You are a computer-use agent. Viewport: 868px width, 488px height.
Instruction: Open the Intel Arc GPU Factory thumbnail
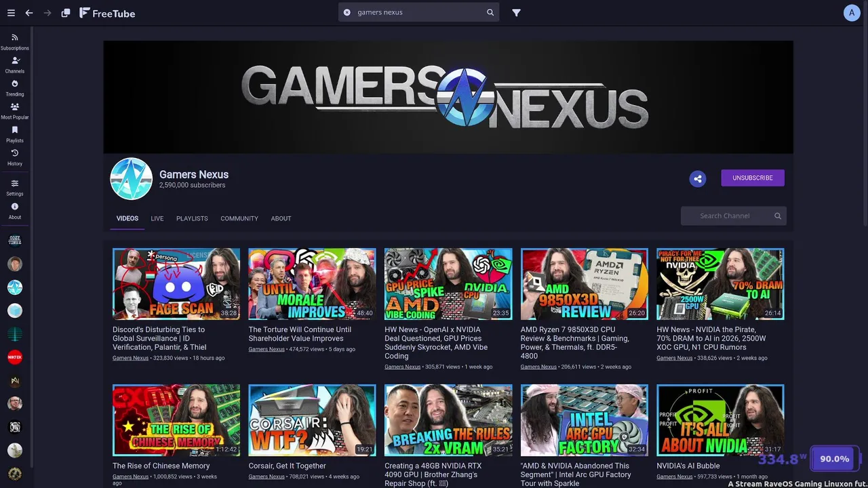585,420
